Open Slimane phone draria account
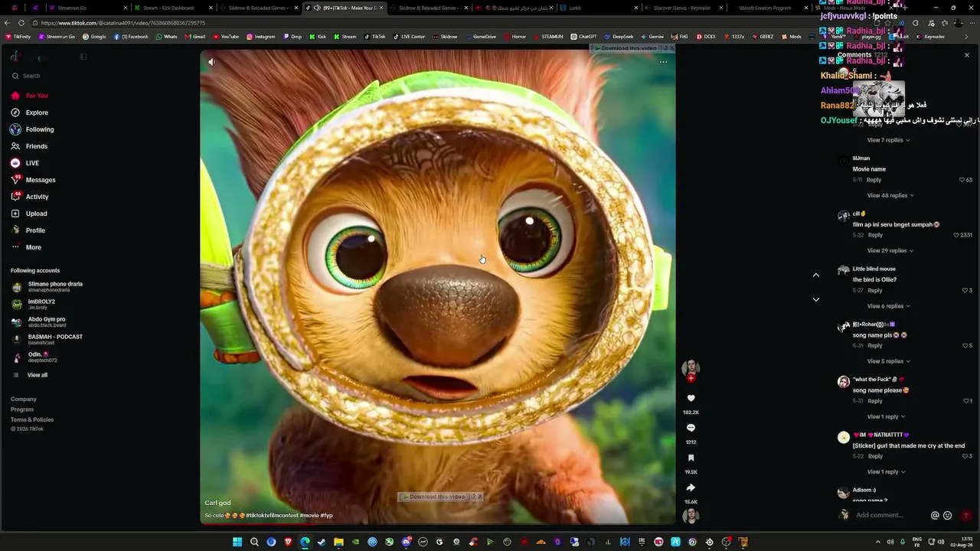This screenshot has width=980, height=551. point(47,287)
